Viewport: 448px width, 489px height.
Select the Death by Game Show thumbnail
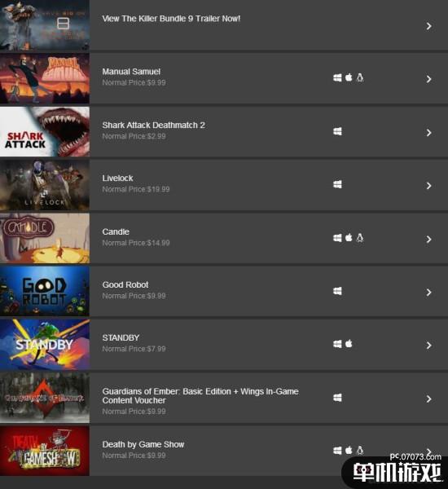[x=45, y=451]
